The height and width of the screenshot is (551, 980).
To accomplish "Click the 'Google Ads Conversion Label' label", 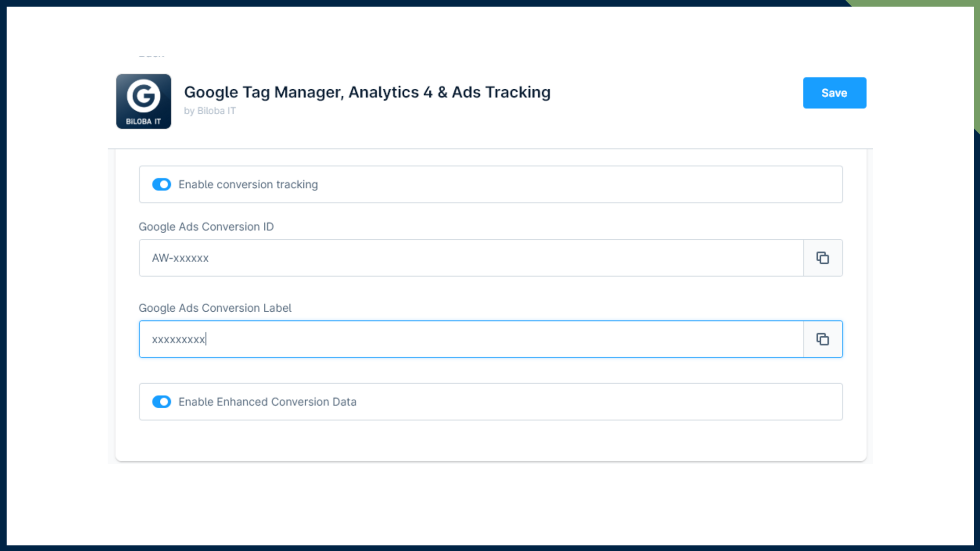I will pos(215,308).
